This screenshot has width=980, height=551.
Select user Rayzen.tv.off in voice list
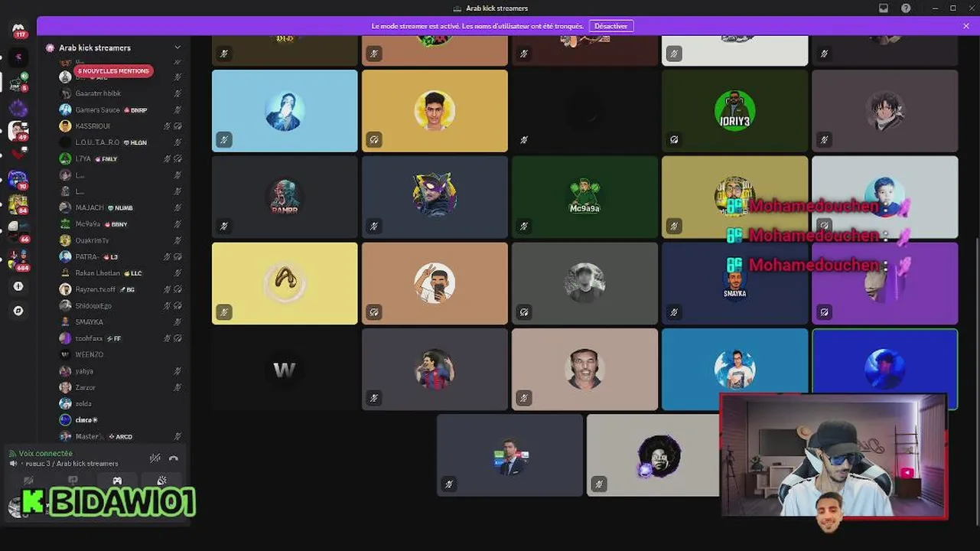point(120,289)
